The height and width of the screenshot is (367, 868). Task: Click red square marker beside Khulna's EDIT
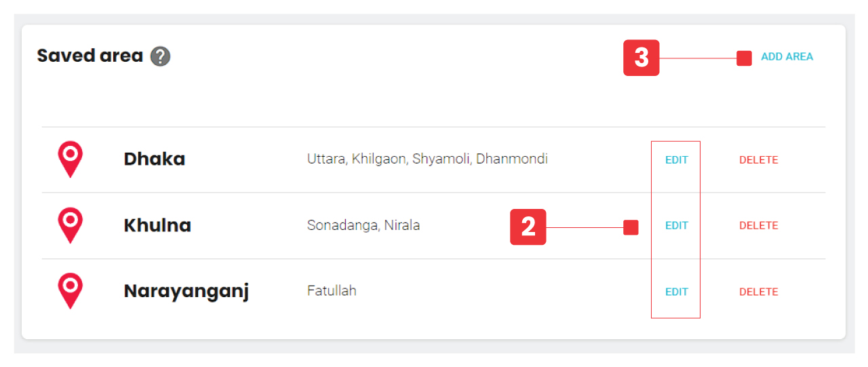point(631,227)
